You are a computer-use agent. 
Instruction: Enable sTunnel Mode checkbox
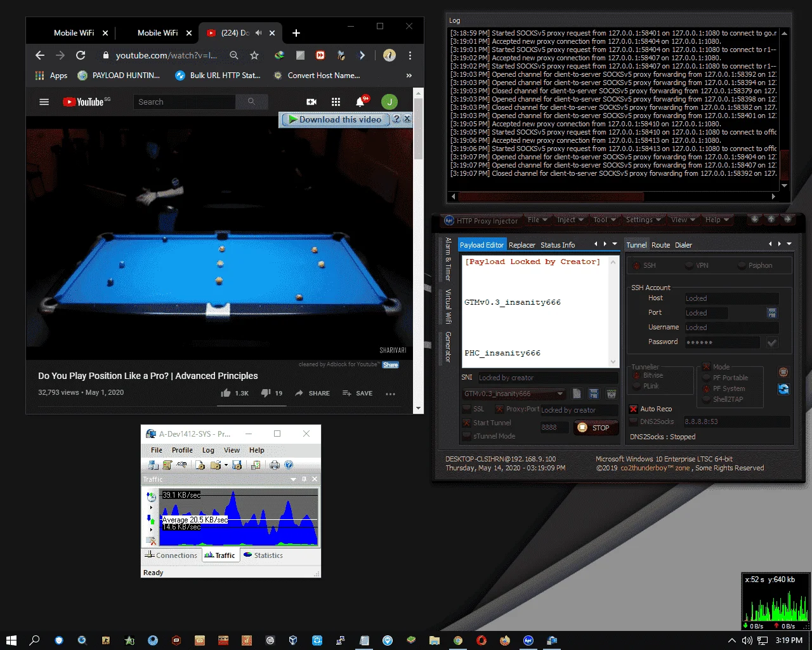tap(468, 436)
